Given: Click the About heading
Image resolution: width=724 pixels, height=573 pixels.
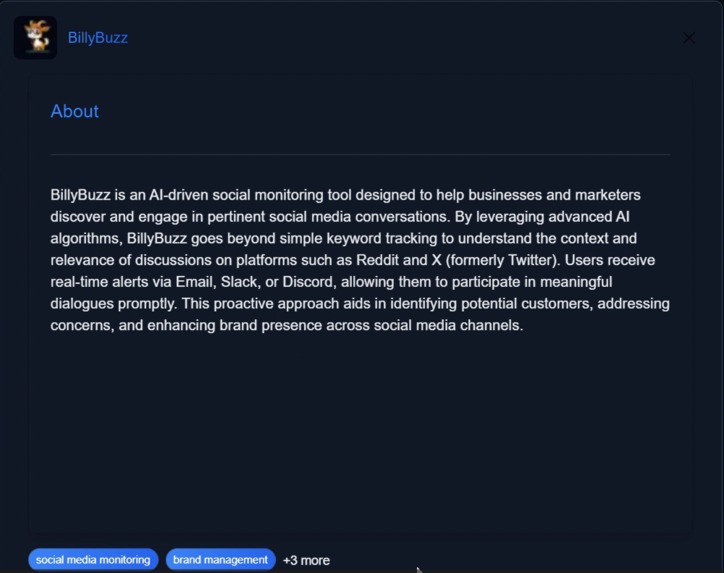Looking at the screenshot, I should (x=74, y=111).
